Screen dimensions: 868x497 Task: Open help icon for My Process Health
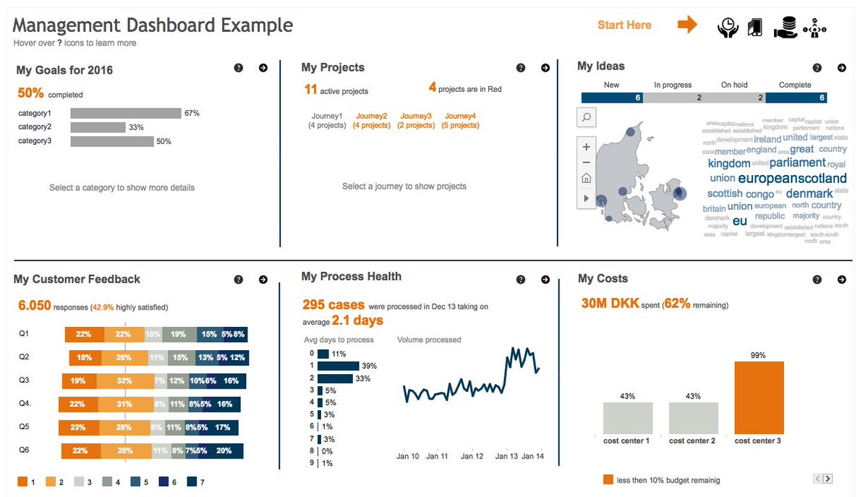[x=521, y=279]
